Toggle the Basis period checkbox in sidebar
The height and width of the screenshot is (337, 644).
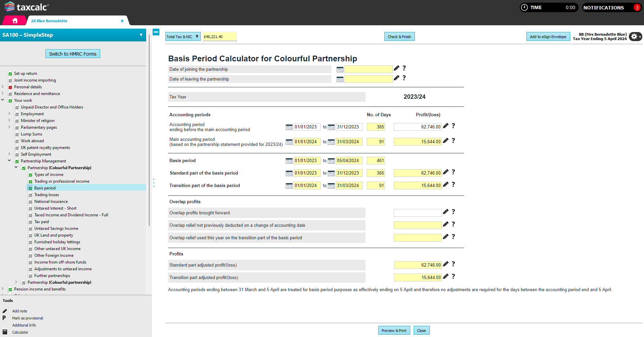30,188
